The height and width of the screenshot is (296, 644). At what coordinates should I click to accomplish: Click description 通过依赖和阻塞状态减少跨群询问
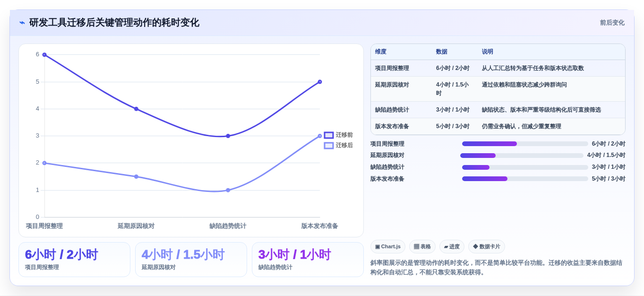[524, 85]
